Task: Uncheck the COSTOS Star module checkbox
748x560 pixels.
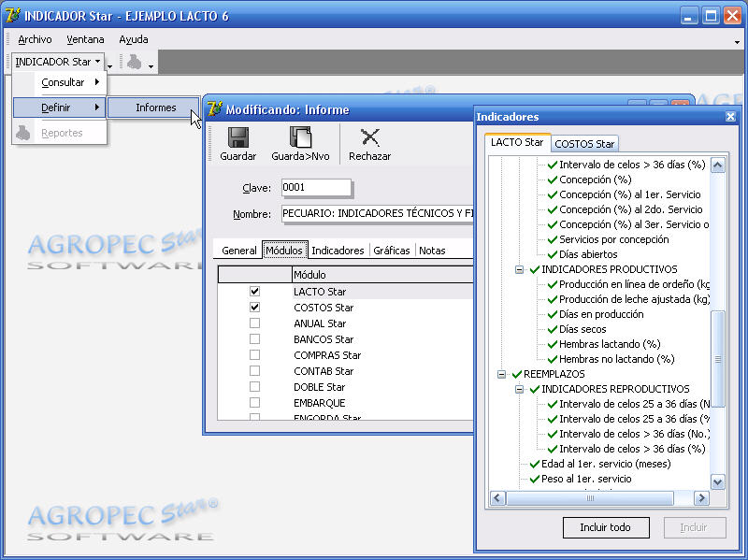Action: tap(254, 308)
